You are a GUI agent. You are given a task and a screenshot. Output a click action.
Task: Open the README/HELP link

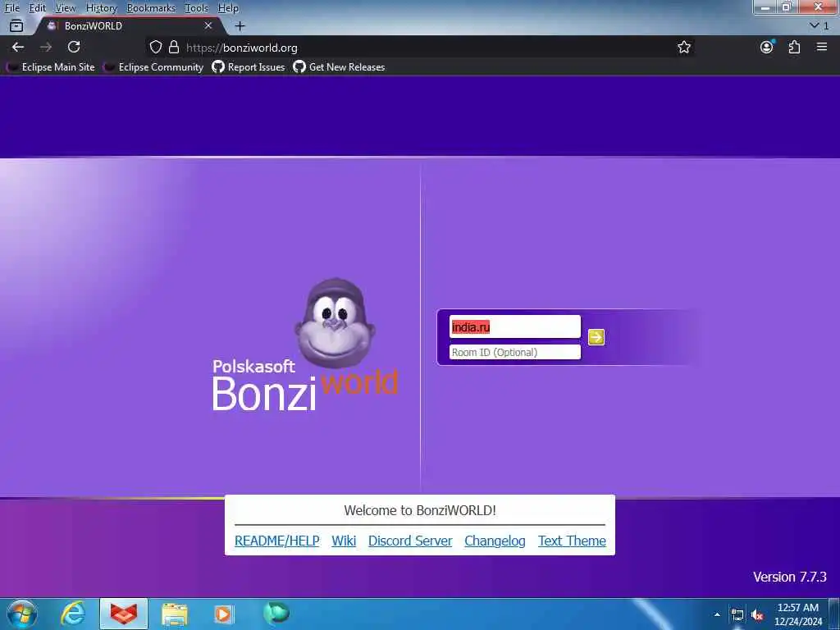click(x=277, y=541)
